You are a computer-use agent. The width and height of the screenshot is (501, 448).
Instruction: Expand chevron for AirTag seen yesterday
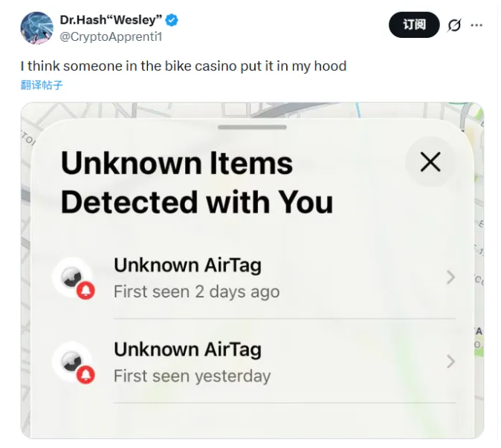(451, 362)
